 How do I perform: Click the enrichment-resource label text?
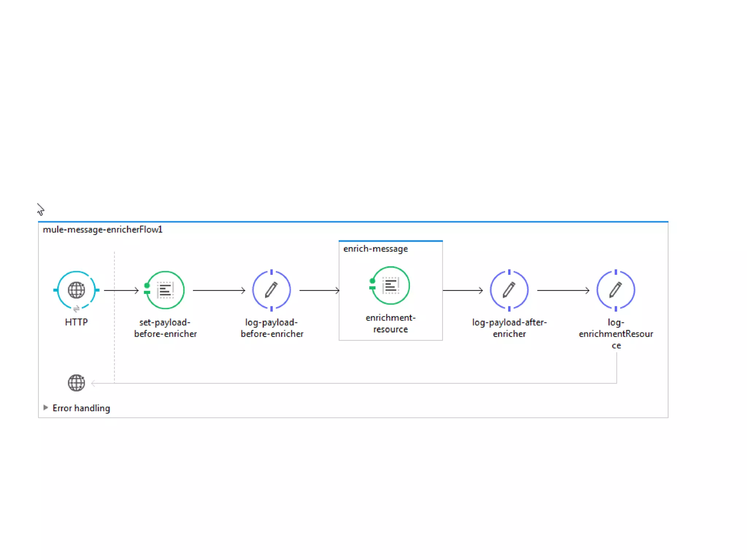390,323
